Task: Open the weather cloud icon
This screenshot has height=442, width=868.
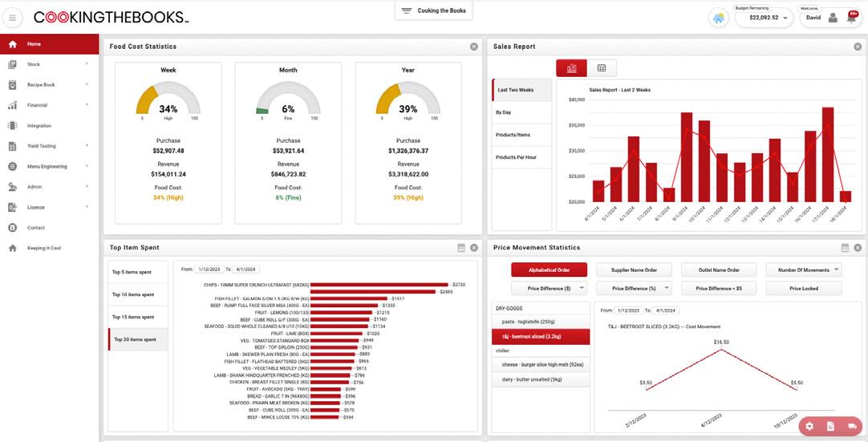Action: [719, 18]
